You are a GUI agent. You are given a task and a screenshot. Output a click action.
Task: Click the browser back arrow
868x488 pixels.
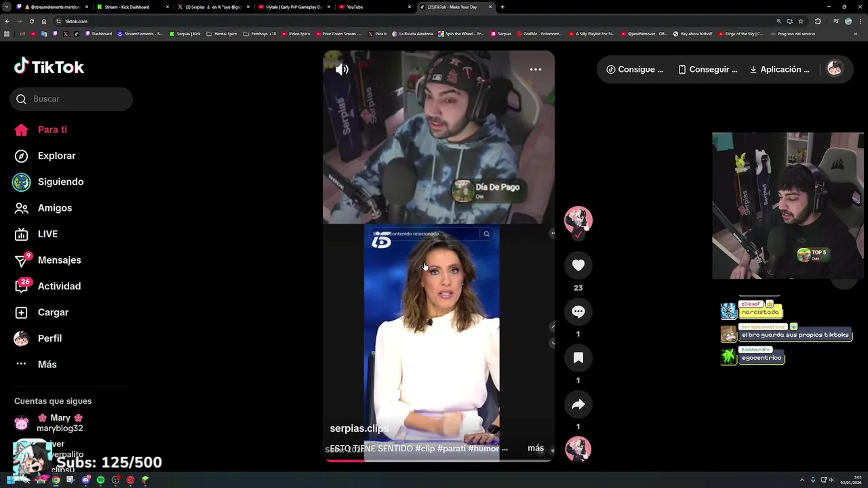[7, 21]
